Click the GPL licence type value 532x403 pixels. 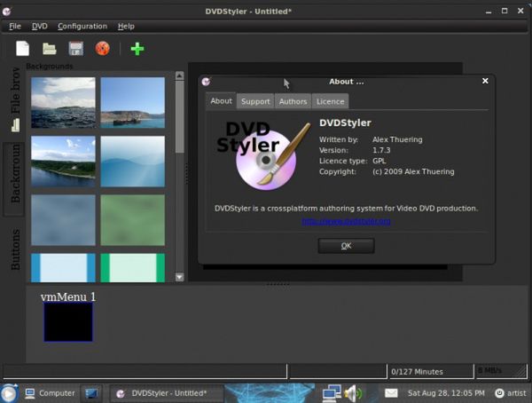pyautogui.click(x=379, y=161)
